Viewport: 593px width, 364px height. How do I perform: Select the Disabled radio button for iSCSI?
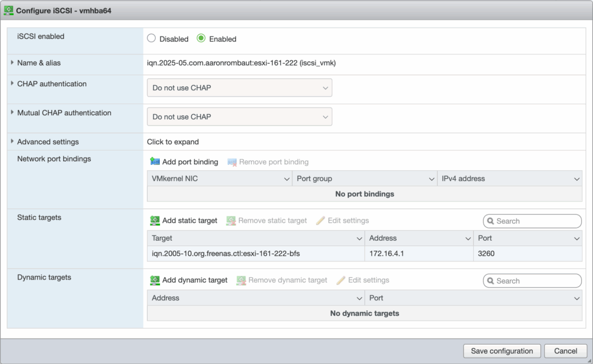pos(152,39)
